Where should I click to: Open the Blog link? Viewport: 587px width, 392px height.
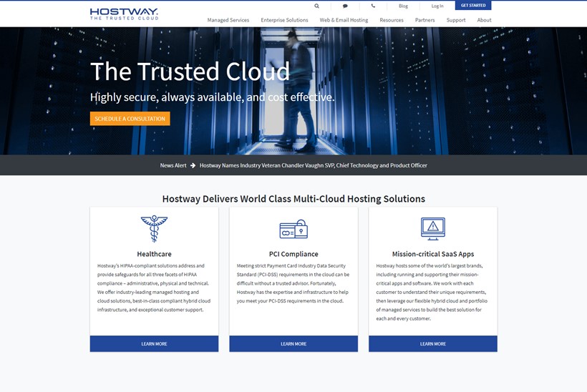click(403, 6)
